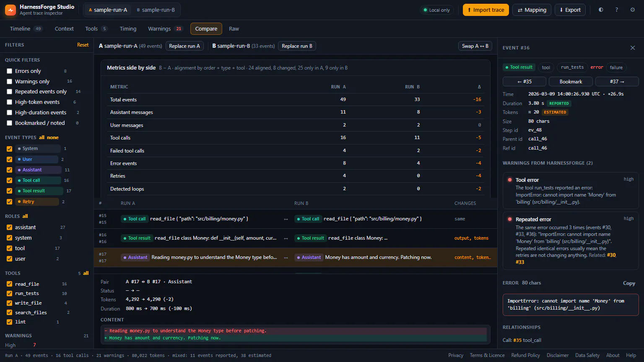644x362 pixels.
Task: Open related event #33 link
Action: click(520, 262)
